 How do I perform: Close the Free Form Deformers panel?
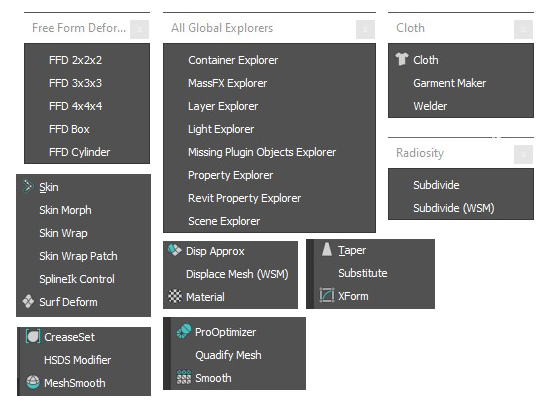[140, 29]
